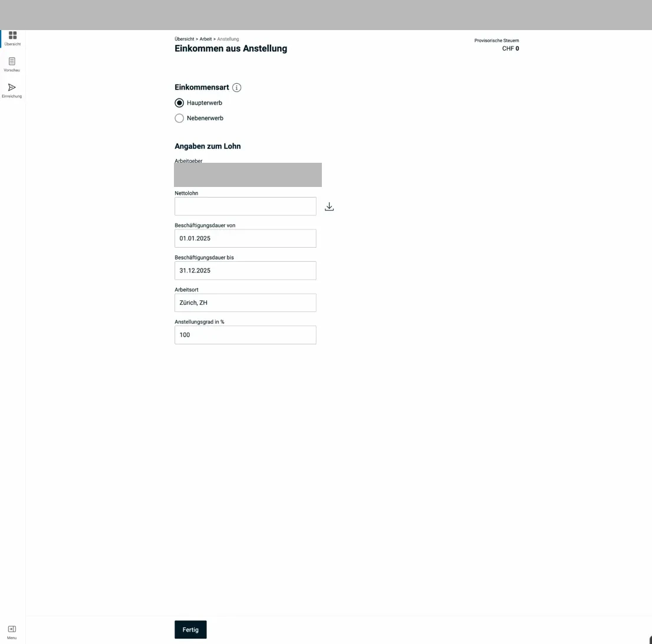Viewport: 652px width, 644px height.
Task: Click the Arbeitgeber input field
Action: (x=248, y=175)
